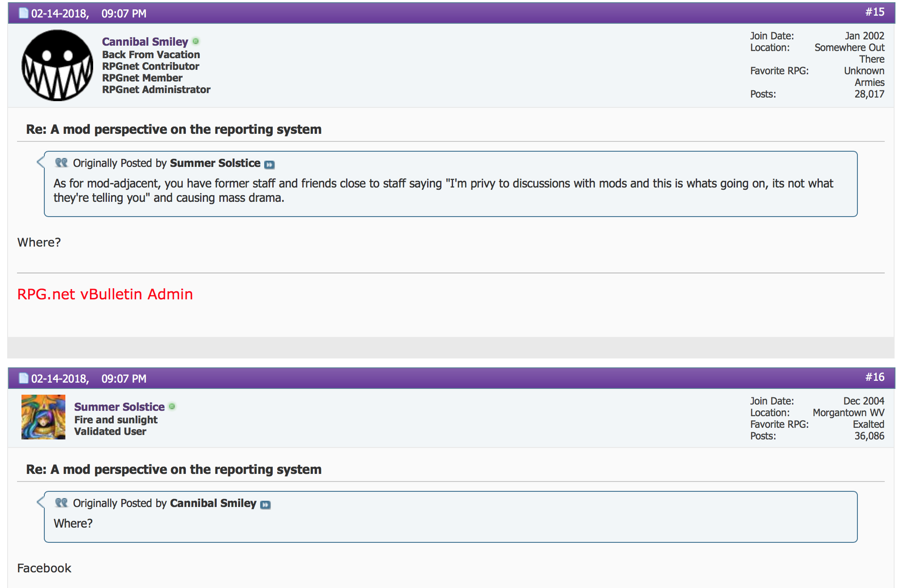Click quoted author name Summer Solstice in post #15
The image size is (908, 588).
tap(215, 163)
